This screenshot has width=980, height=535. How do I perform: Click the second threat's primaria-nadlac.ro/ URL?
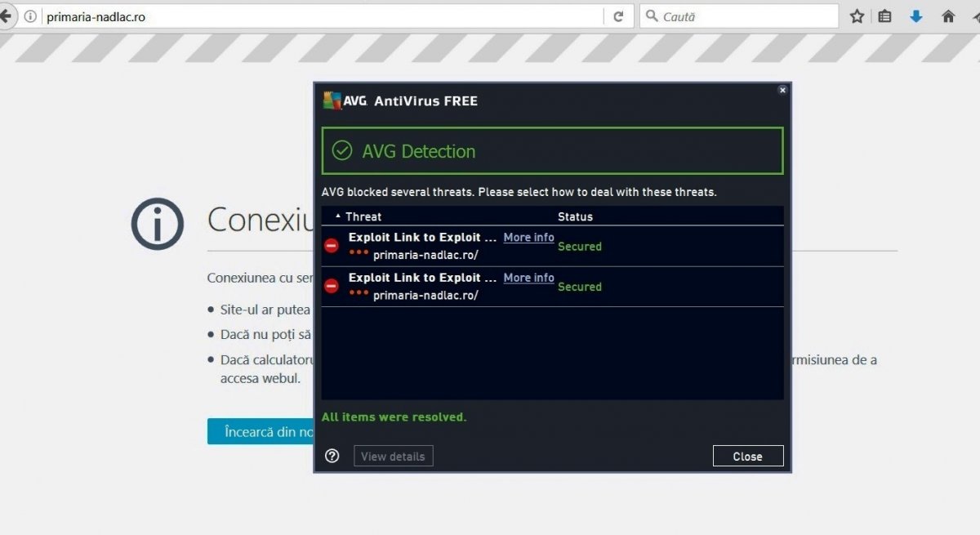(425, 294)
